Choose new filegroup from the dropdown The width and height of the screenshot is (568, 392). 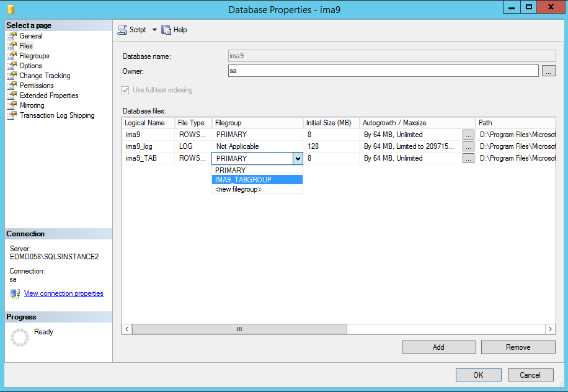pyautogui.click(x=257, y=189)
